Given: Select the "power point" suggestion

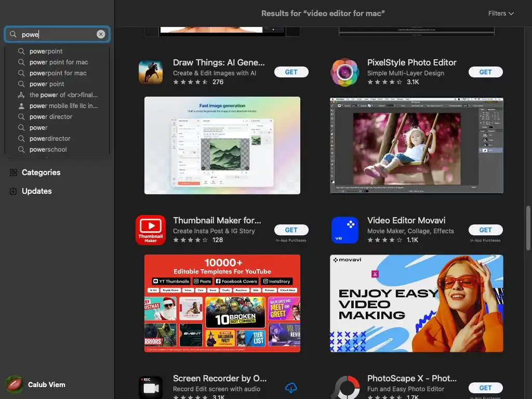Looking at the screenshot, I should click(x=57, y=84).
